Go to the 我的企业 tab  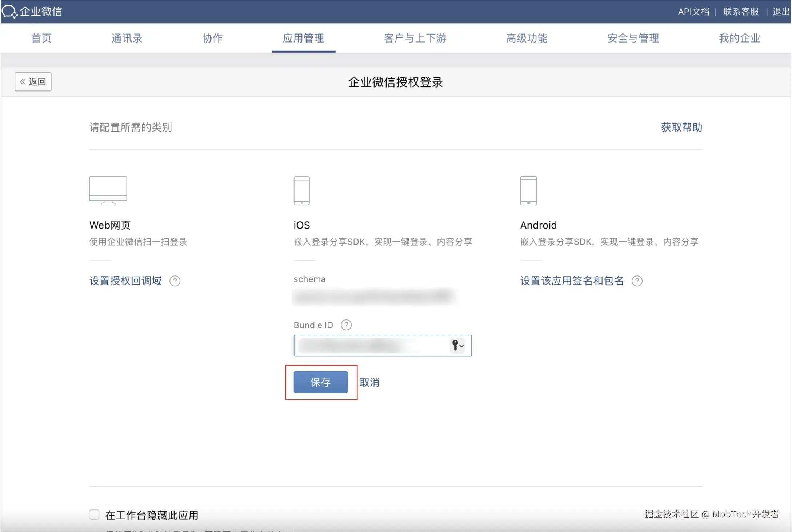tap(739, 38)
